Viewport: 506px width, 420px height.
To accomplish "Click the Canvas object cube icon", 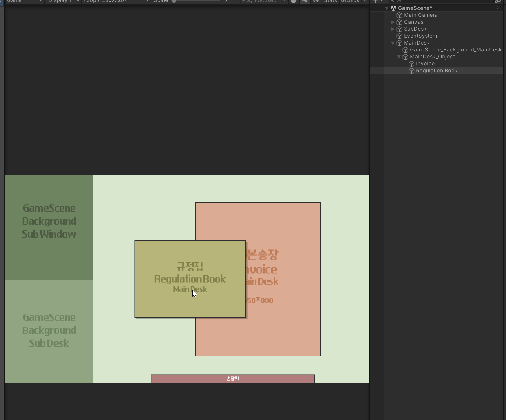I will pos(399,22).
